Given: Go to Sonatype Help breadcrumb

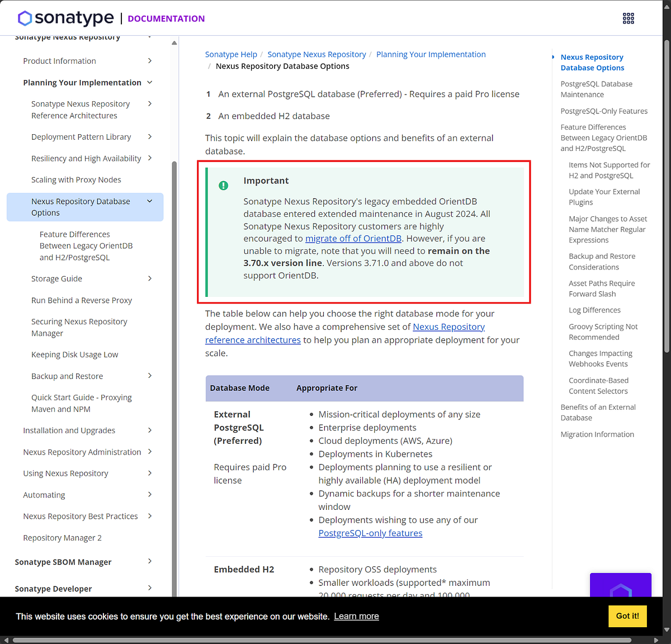Looking at the screenshot, I should coord(231,54).
